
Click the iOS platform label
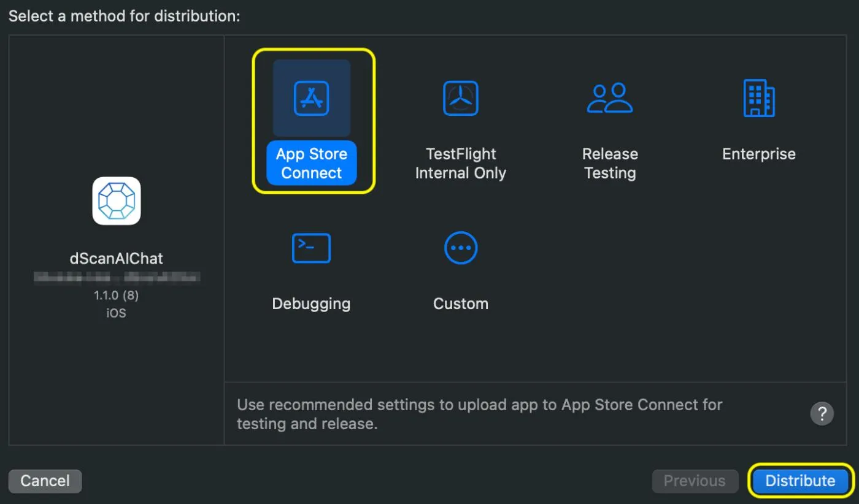coord(117,313)
